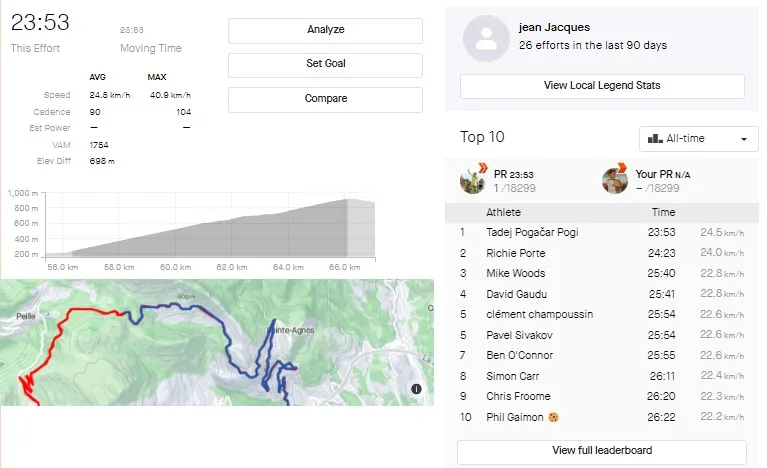Click the map info icon

(416, 389)
